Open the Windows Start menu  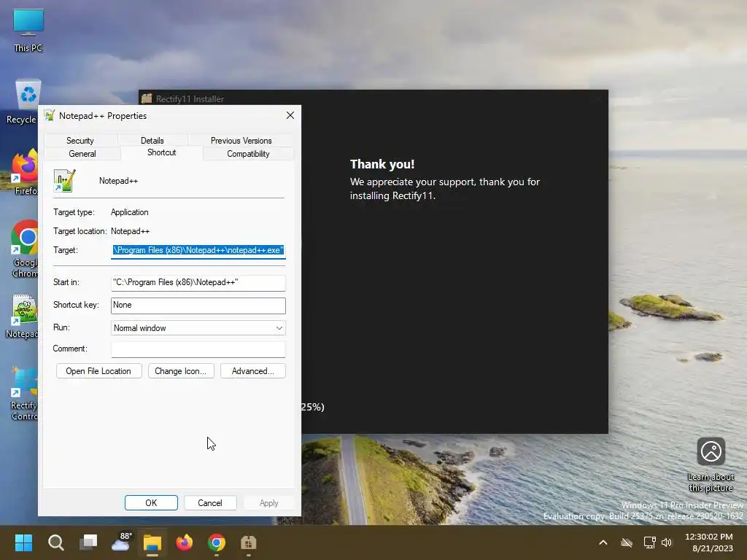23,542
